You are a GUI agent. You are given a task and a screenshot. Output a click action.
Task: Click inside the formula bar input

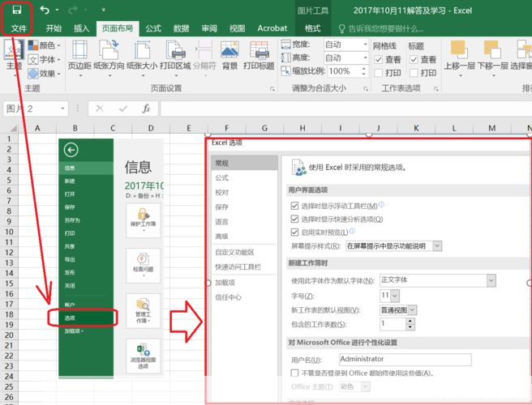click(x=346, y=109)
